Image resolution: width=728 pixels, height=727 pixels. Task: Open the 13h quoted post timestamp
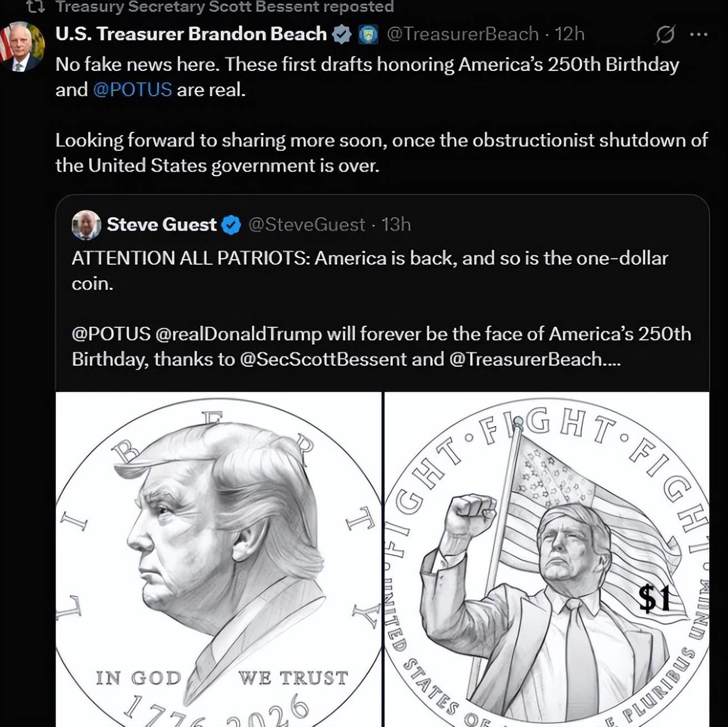pos(396,224)
